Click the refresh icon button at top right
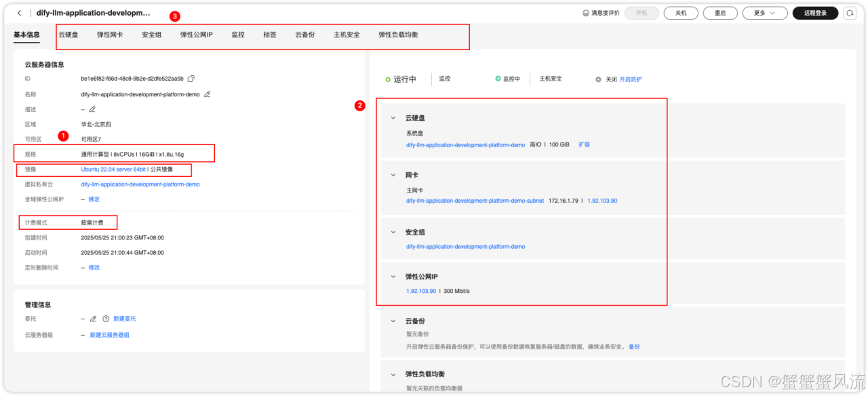 pos(850,13)
